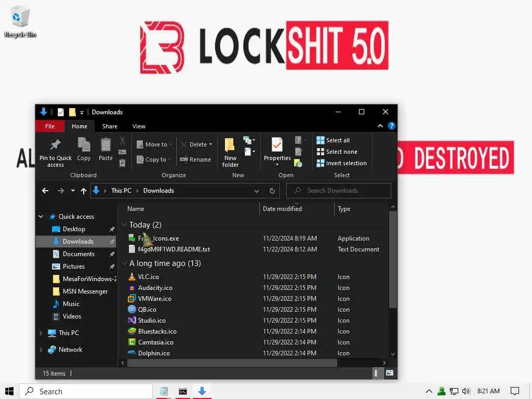Click the taskbar volume icon
Screen dimensions: 532x399
466,391
